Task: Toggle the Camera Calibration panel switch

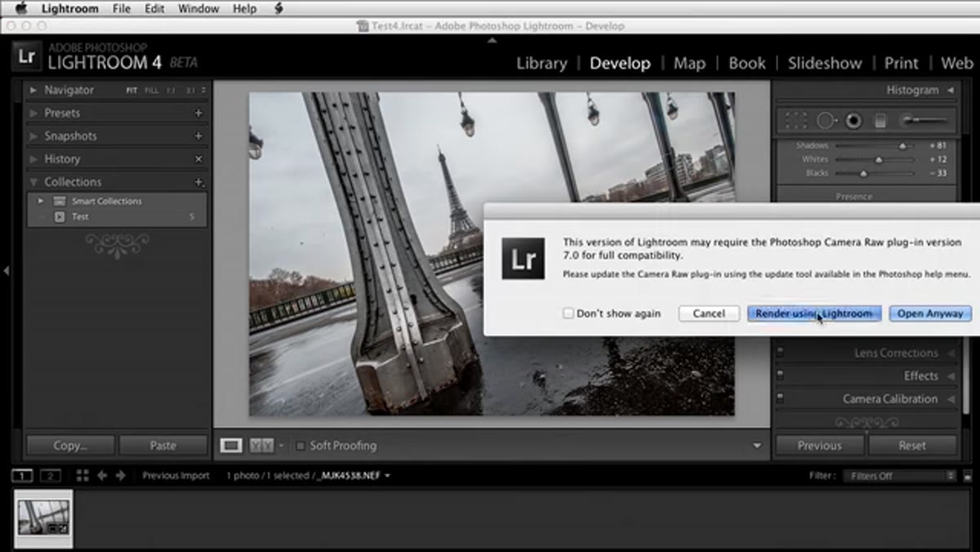Action: tap(780, 398)
